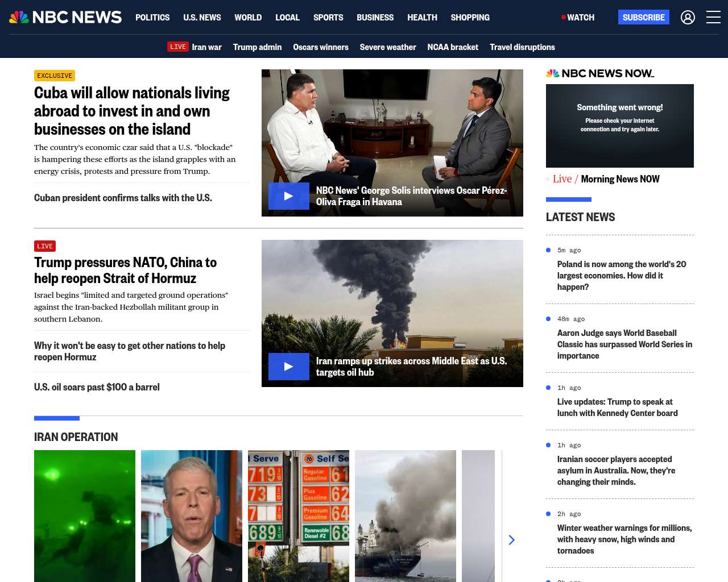Play the Cuba interview video
728x582 pixels.
pos(288,196)
